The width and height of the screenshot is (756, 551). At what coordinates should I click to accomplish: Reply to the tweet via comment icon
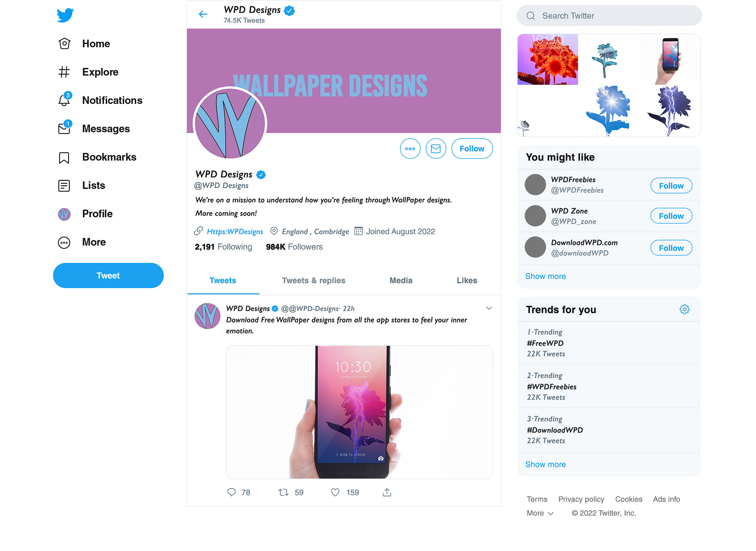232,492
